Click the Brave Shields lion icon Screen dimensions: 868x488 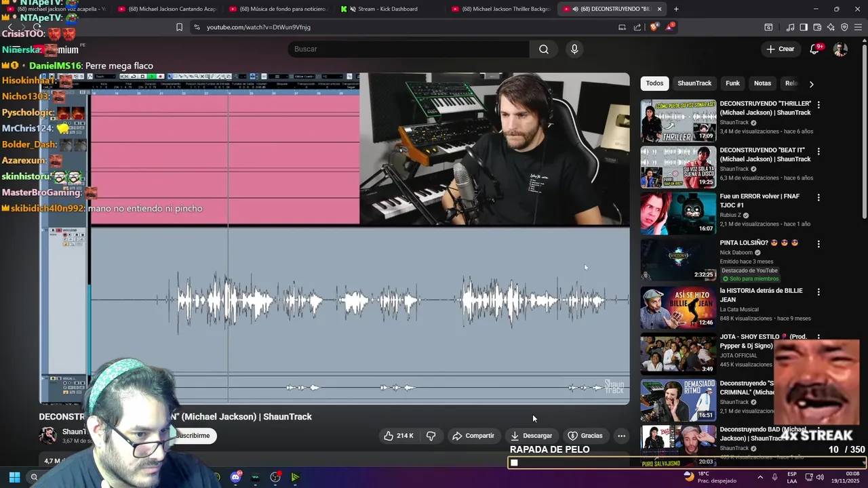[x=654, y=27]
